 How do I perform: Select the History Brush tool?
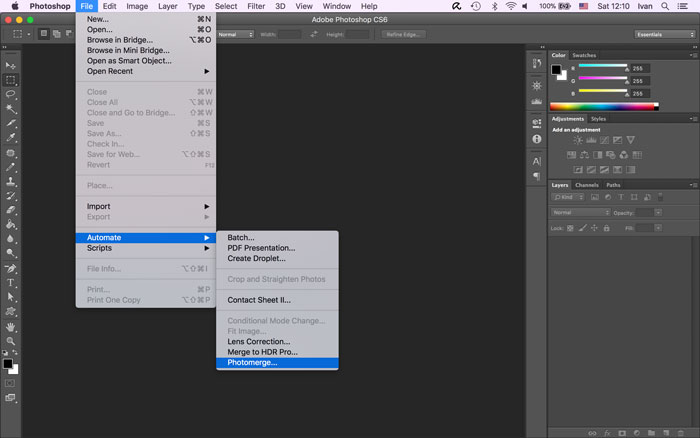coord(10,196)
